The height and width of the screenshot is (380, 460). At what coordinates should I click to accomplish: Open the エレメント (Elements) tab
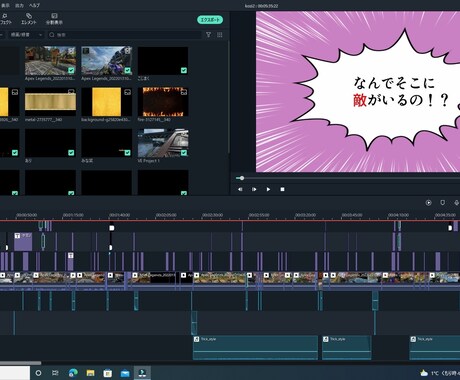pyautogui.click(x=29, y=19)
